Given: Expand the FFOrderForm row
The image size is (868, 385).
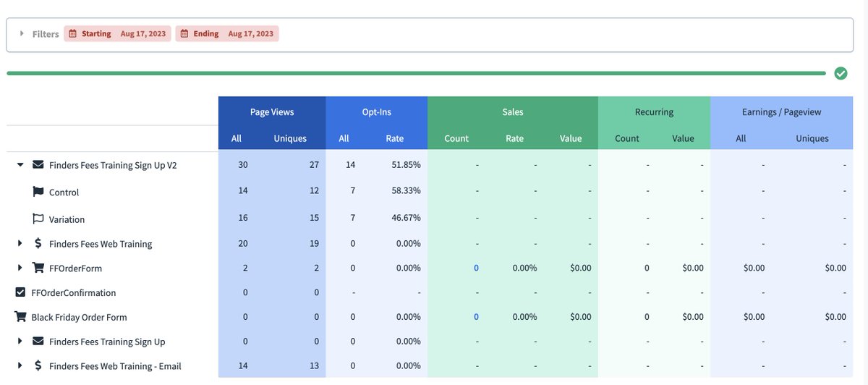Looking at the screenshot, I should tap(20, 268).
